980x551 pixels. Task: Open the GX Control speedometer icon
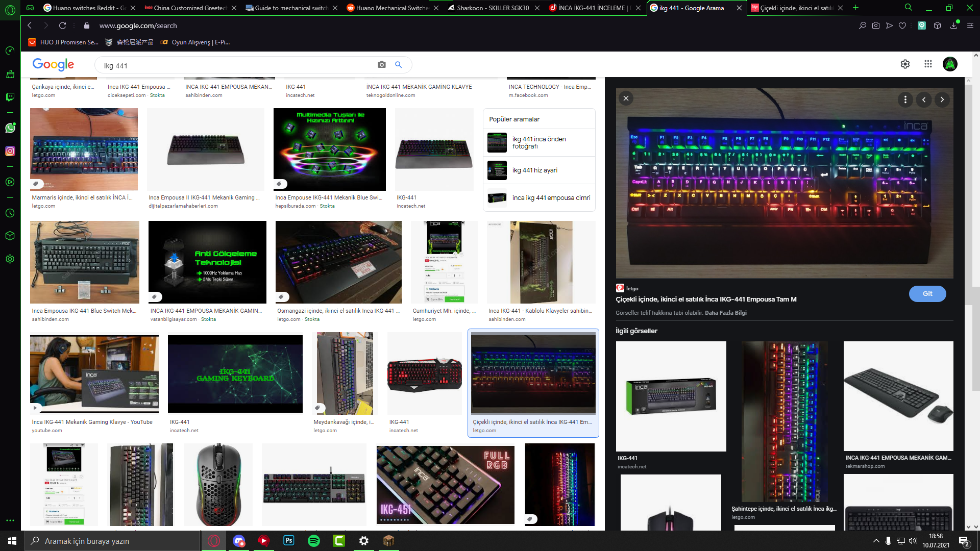pyautogui.click(x=10, y=51)
